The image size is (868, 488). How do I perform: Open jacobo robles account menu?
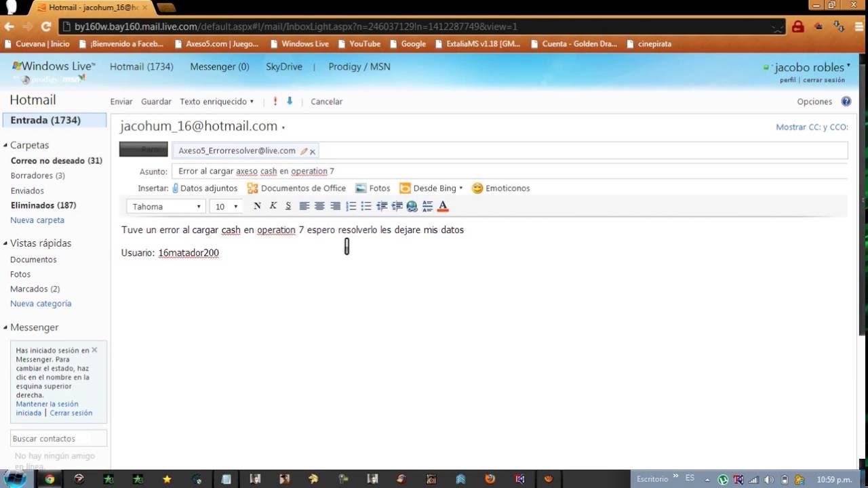click(812, 67)
